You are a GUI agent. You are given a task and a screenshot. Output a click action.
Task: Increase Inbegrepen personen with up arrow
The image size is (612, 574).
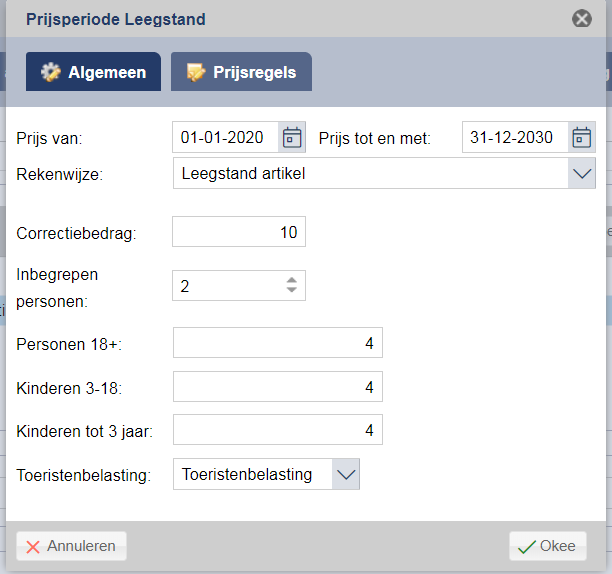[292, 280]
